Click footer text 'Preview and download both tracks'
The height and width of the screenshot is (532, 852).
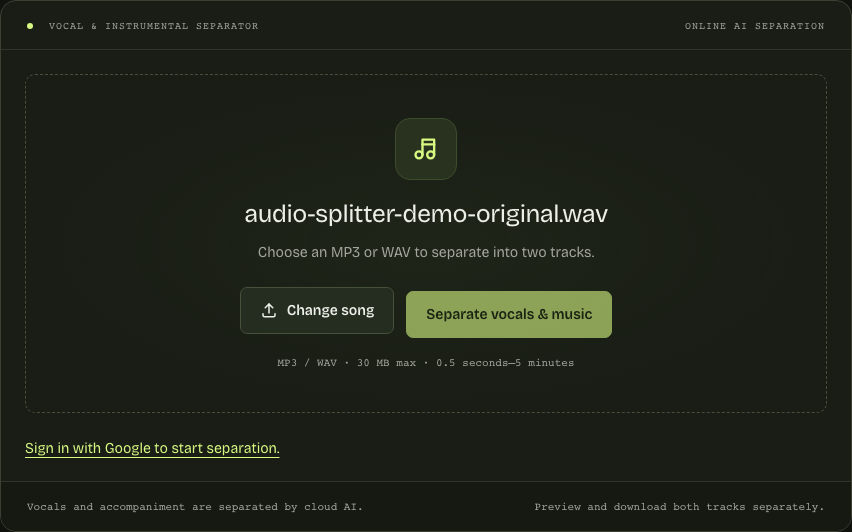pos(679,506)
